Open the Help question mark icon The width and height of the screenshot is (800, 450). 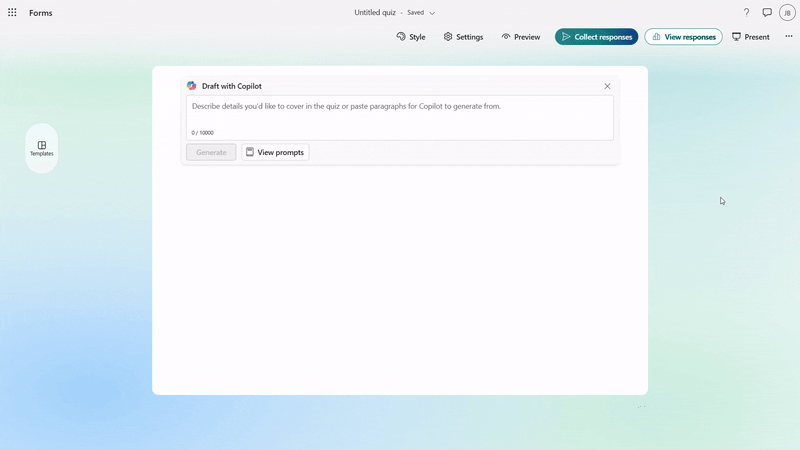746,12
